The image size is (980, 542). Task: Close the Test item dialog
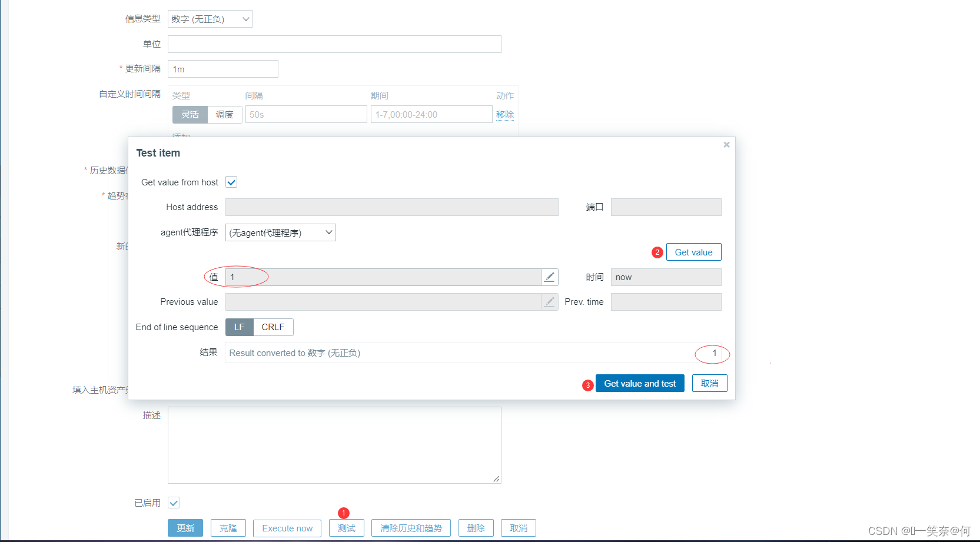(x=726, y=145)
